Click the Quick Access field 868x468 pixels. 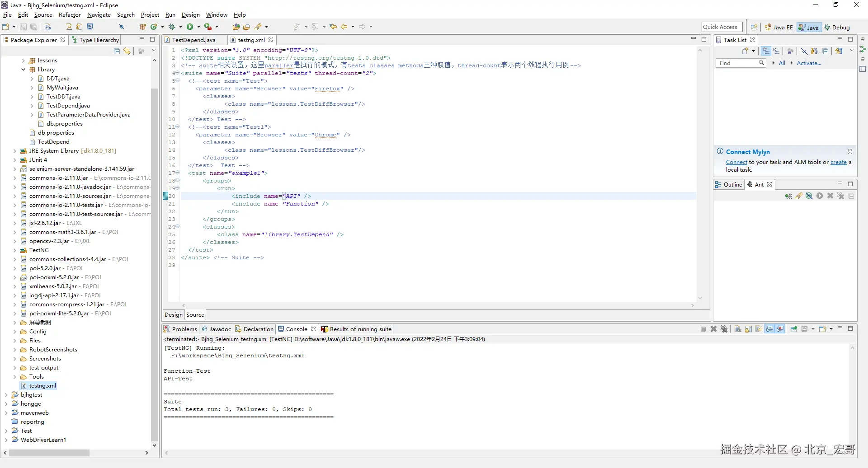(x=722, y=27)
